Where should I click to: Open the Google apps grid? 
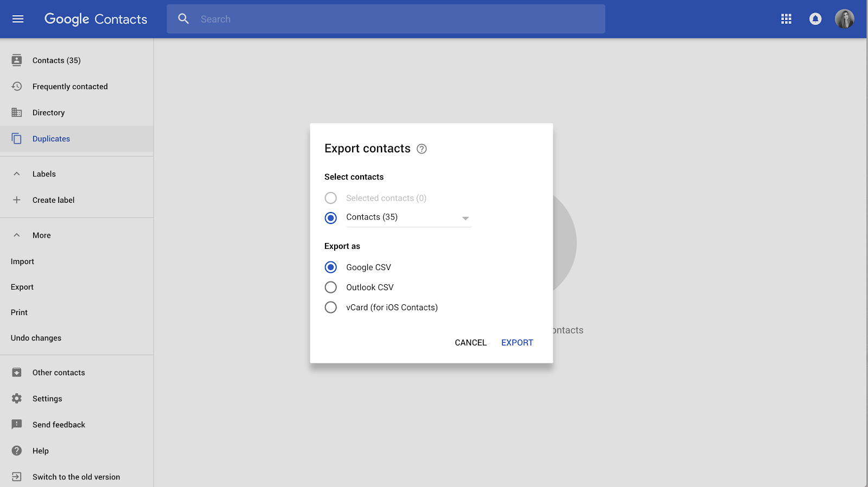tap(786, 19)
